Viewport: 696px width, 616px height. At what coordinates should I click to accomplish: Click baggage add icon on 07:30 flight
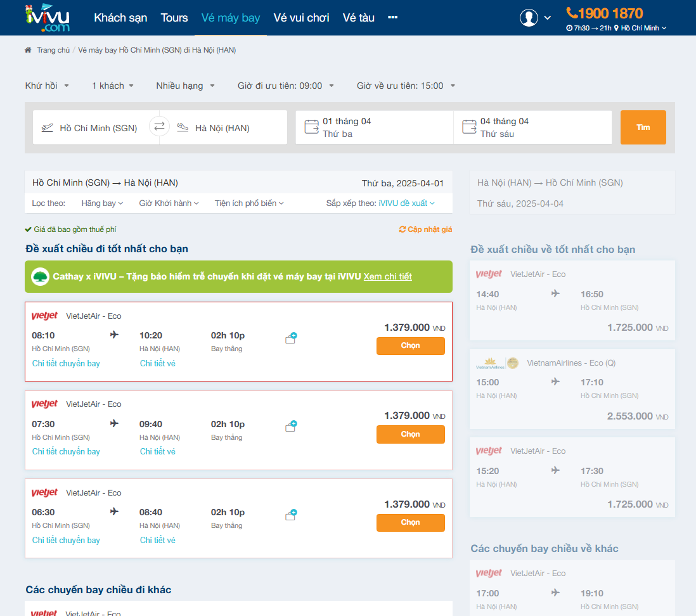pos(291,427)
